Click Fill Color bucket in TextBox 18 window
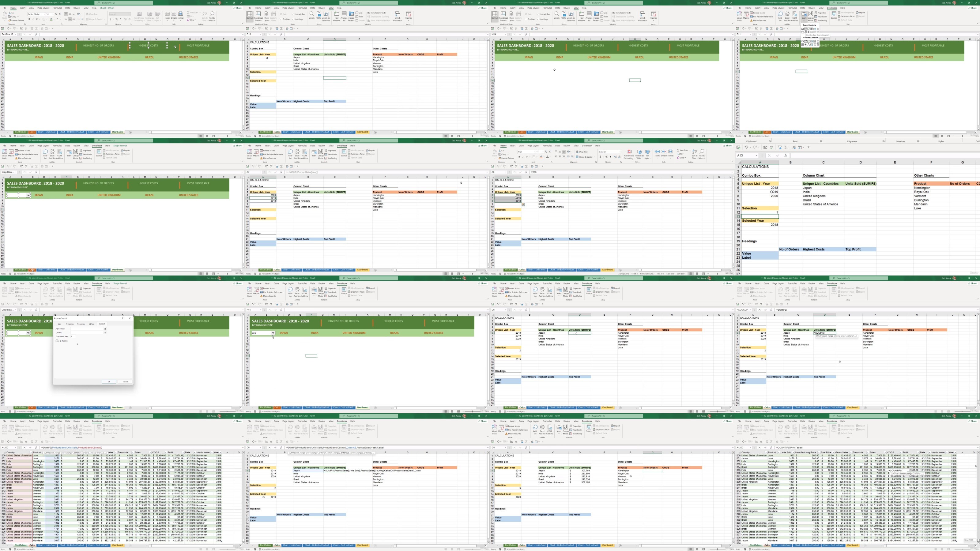980x551 pixels. click(51, 19)
